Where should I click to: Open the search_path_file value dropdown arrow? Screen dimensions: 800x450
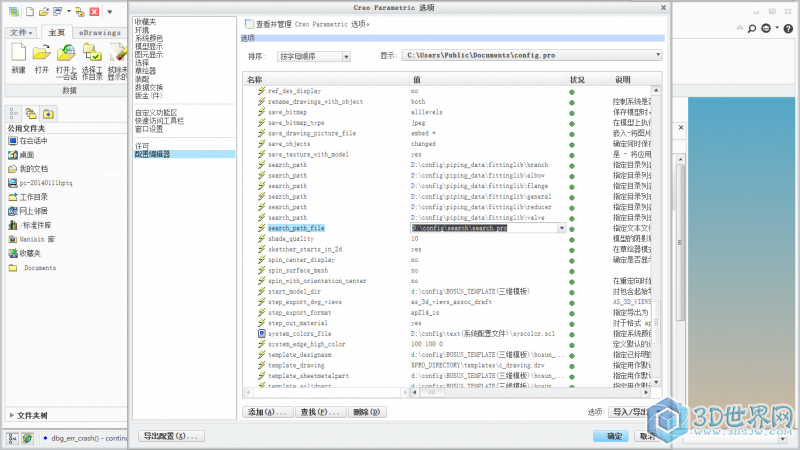click(x=562, y=228)
